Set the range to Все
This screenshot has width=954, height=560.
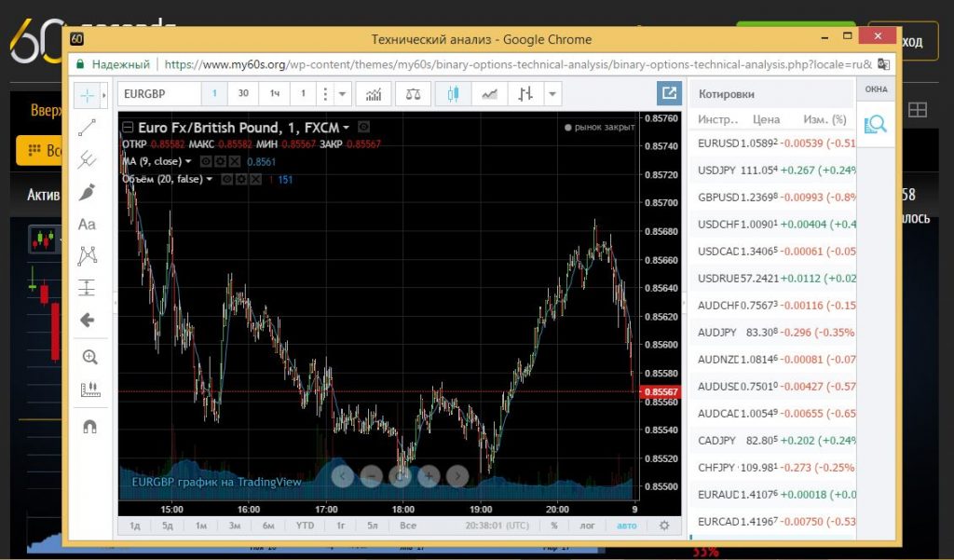pos(408,526)
